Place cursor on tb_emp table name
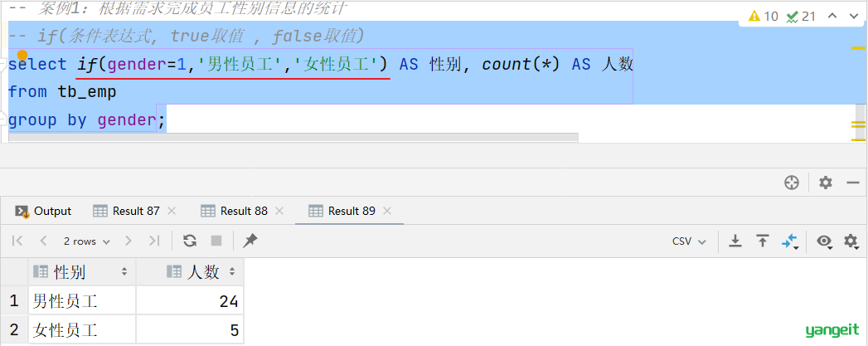 (87, 92)
